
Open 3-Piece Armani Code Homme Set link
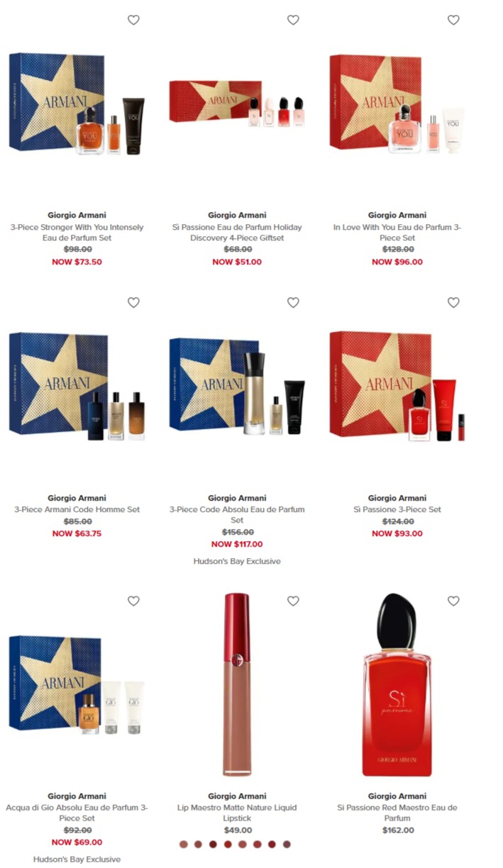(x=77, y=509)
